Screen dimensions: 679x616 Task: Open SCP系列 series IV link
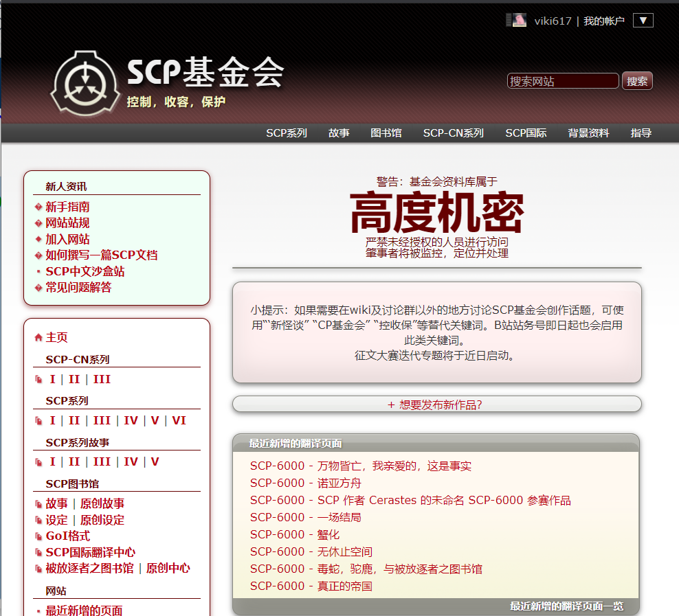click(131, 420)
